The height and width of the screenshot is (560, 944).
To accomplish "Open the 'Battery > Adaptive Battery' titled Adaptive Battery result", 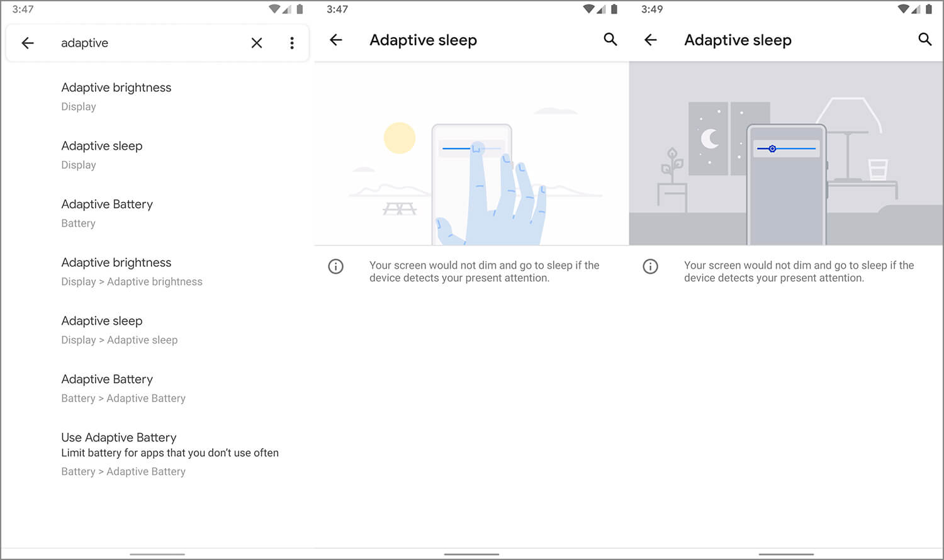I will (123, 388).
